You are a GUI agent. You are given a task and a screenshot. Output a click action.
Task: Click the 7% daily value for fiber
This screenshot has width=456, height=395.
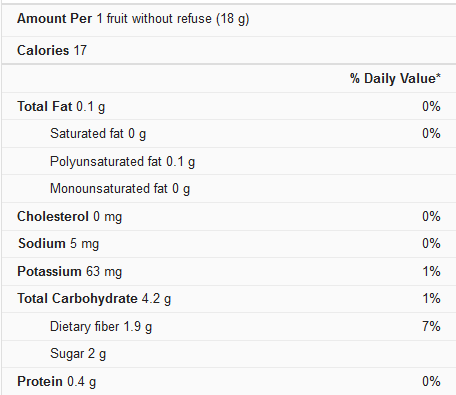431,326
